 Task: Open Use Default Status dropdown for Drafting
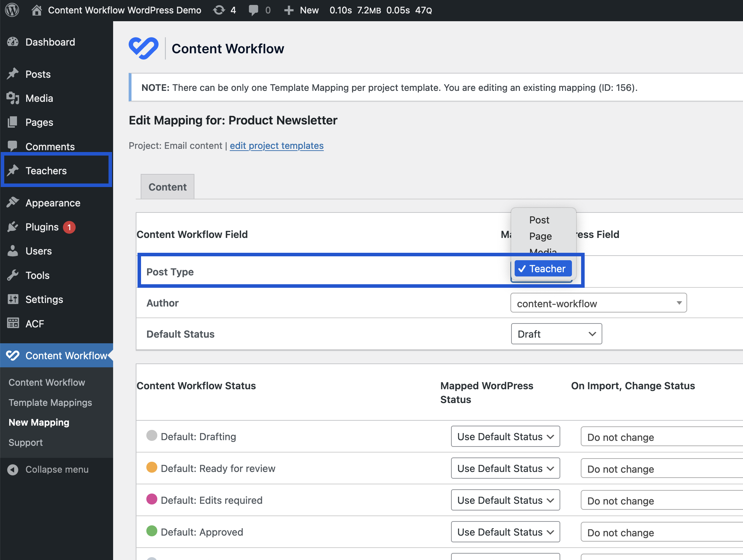coord(505,436)
